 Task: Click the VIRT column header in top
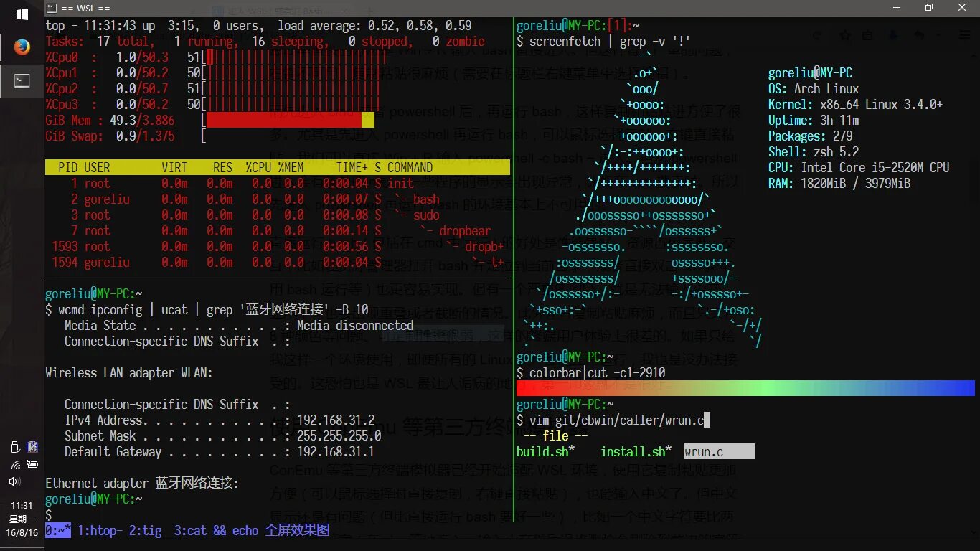click(x=174, y=167)
